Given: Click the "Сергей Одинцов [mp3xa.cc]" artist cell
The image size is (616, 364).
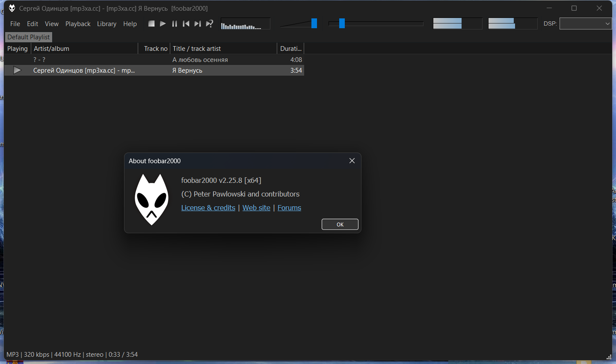Looking at the screenshot, I should pos(84,70).
